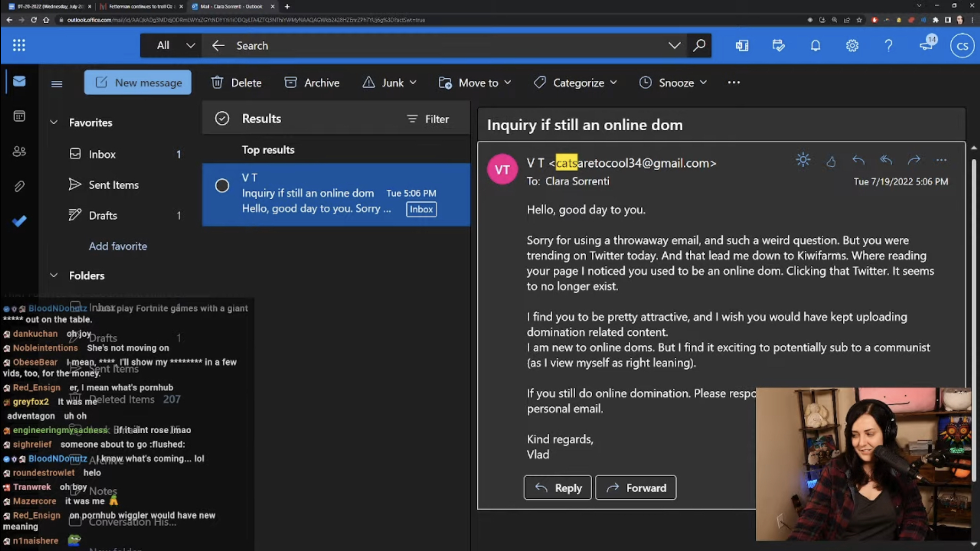The image size is (980, 551).
Task: Click the Like thumbs-up icon
Action: (831, 161)
